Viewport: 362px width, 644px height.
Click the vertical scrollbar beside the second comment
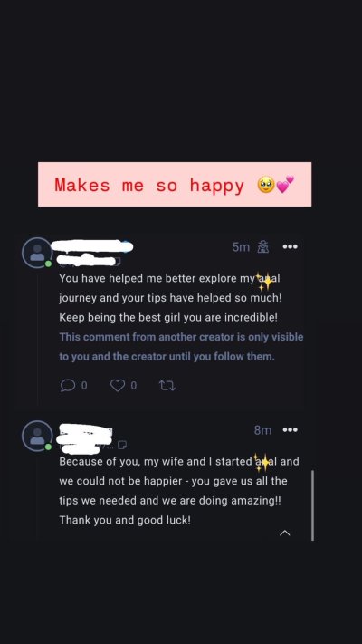313,505
